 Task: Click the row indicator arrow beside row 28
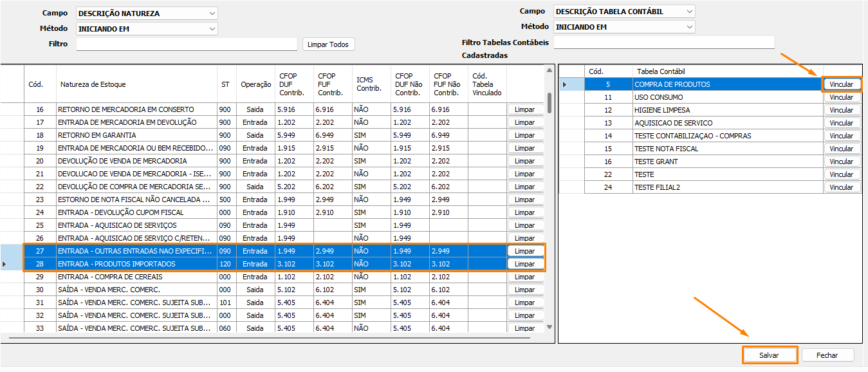coord(6,264)
